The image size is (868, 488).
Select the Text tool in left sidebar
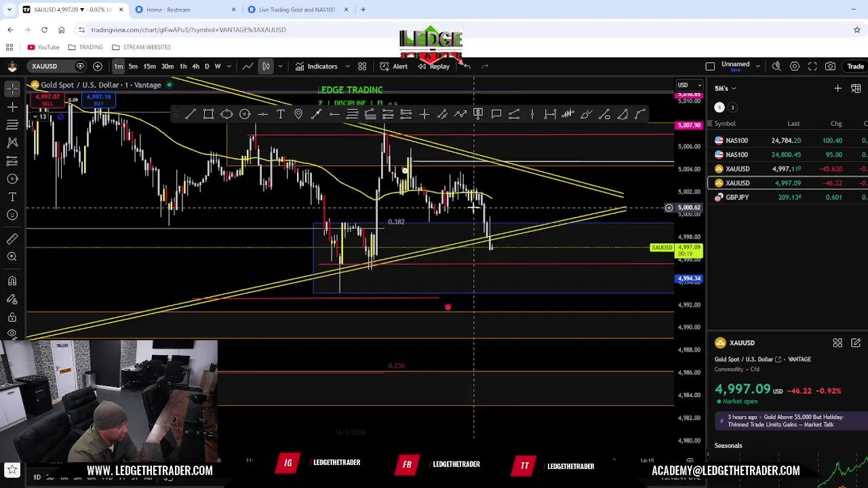click(x=12, y=197)
